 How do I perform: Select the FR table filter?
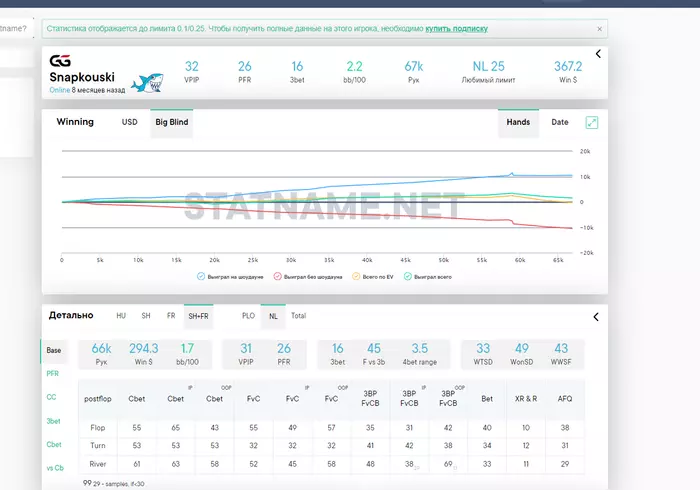coord(171,316)
